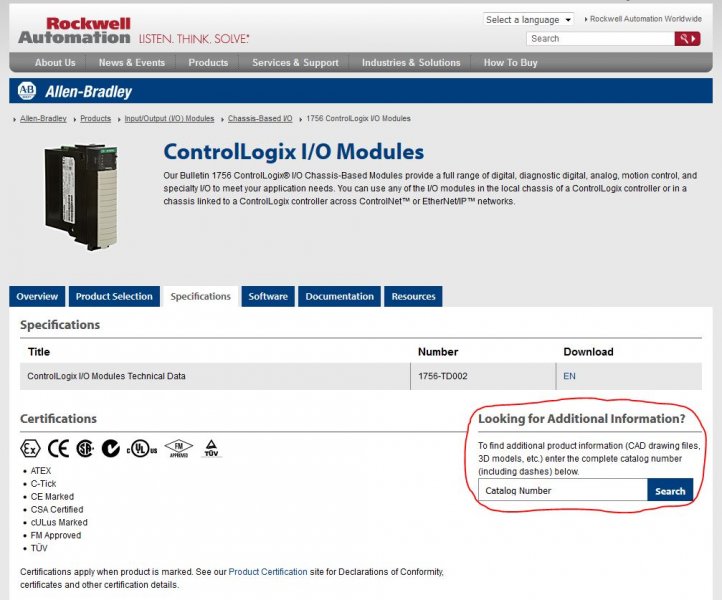
Task: Click the C-Tick list item
Action: point(43,483)
